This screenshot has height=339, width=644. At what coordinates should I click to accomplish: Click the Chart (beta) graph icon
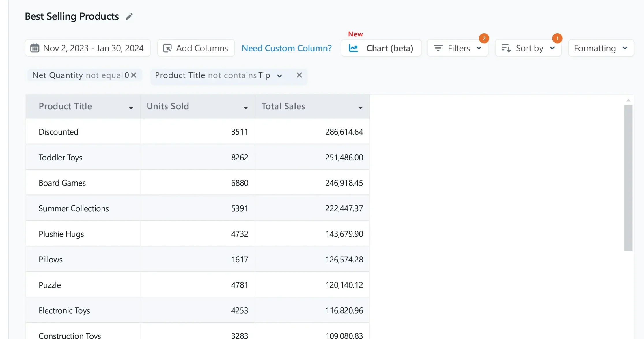[353, 48]
